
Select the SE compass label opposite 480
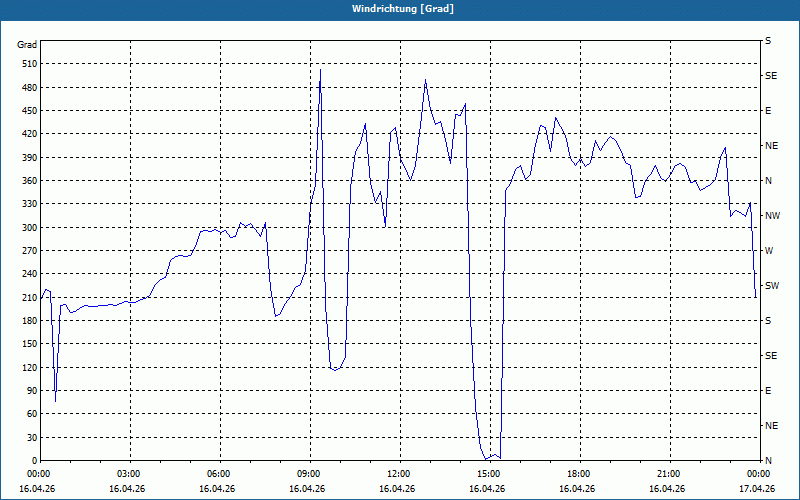[771, 76]
